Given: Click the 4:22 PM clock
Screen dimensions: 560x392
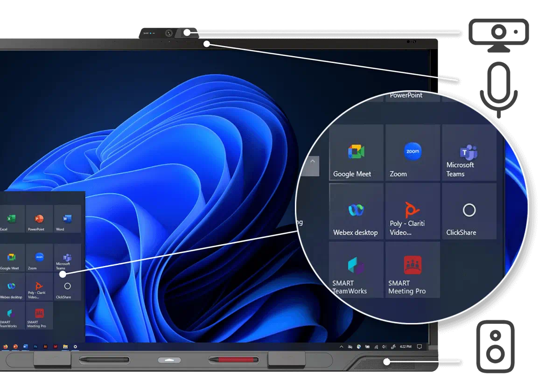Looking at the screenshot, I should [406, 347].
